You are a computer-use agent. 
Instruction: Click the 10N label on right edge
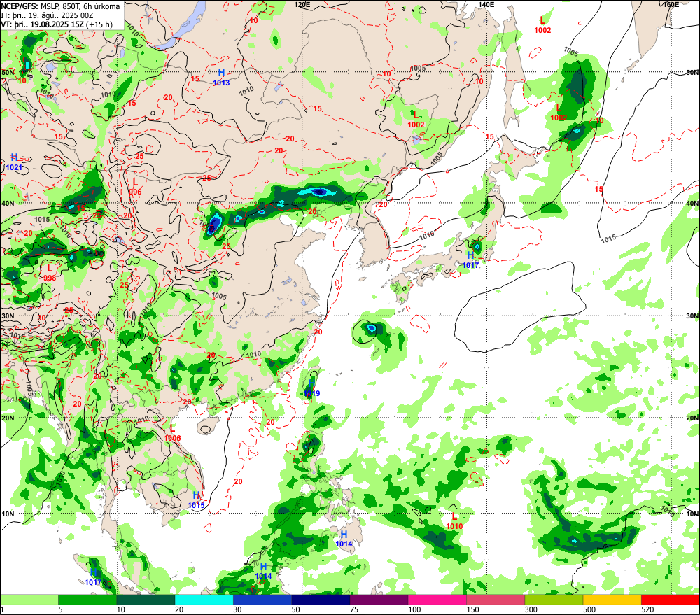pos(692,514)
